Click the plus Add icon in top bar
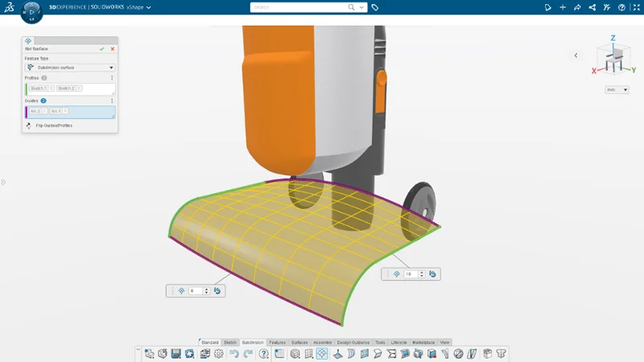The height and width of the screenshot is (362, 644). (x=563, y=7)
